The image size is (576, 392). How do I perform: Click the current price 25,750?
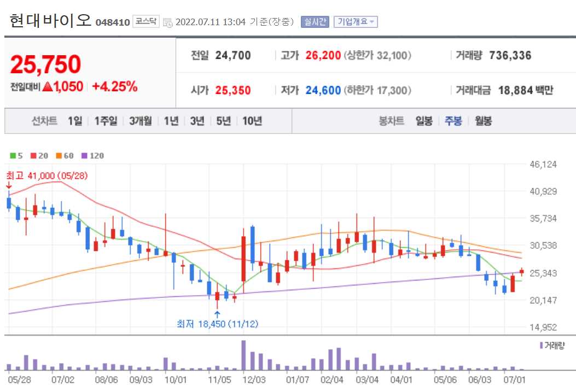coord(45,64)
